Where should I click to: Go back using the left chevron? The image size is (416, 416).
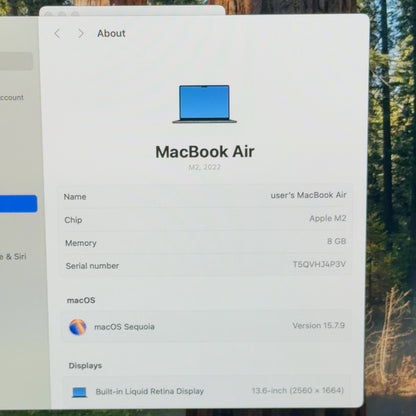coord(57,33)
